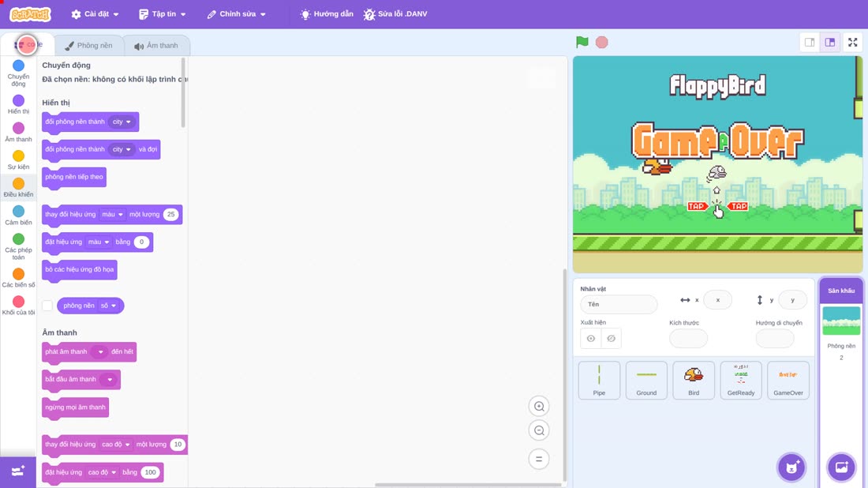Viewport: 868px width, 488px height.
Task: Zoom out on the code workspace
Action: (x=539, y=430)
